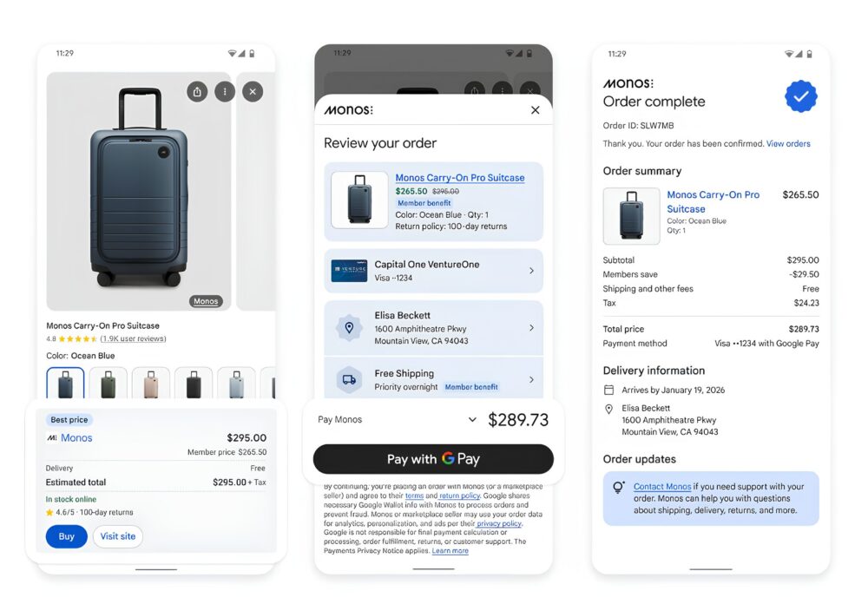Tap the blue Buy button
Viewport: 868px width, 604px height.
tap(67, 536)
